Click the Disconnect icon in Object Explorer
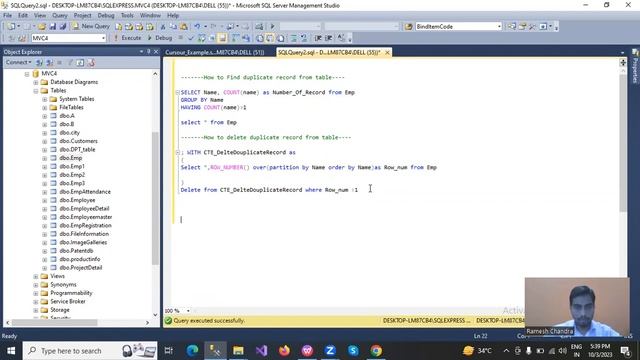The width and height of the screenshot is (640, 360). click(x=49, y=62)
